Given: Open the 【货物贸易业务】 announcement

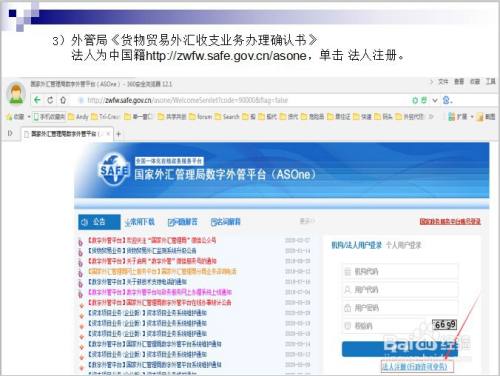Looking at the screenshot, I should click(x=142, y=251).
